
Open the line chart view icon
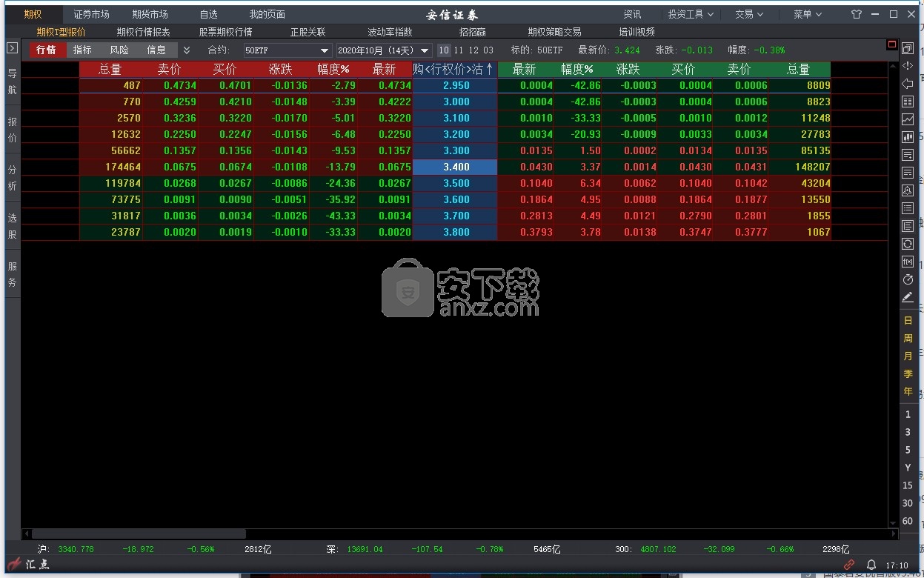pyautogui.click(x=908, y=119)
